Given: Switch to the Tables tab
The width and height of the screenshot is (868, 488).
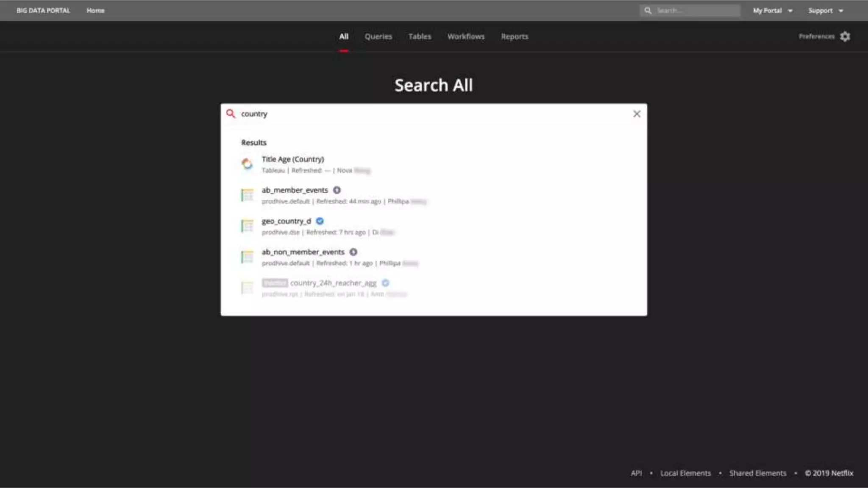Looking at the screenshot, I should click(420, 36).
